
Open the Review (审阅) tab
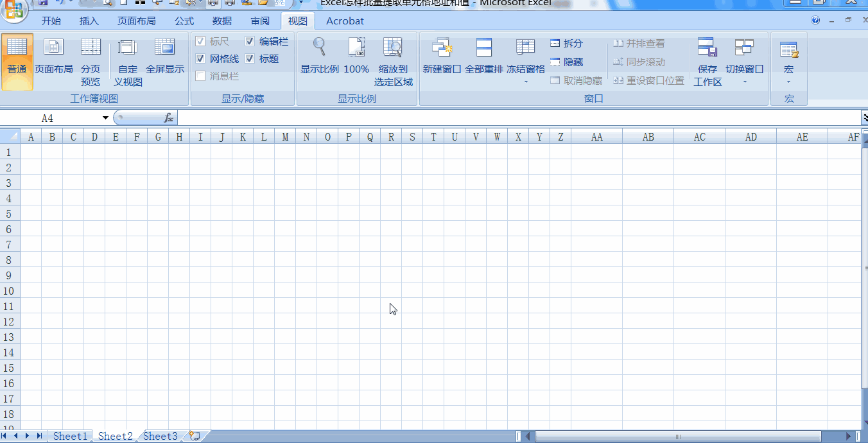(x=260, y=21)
